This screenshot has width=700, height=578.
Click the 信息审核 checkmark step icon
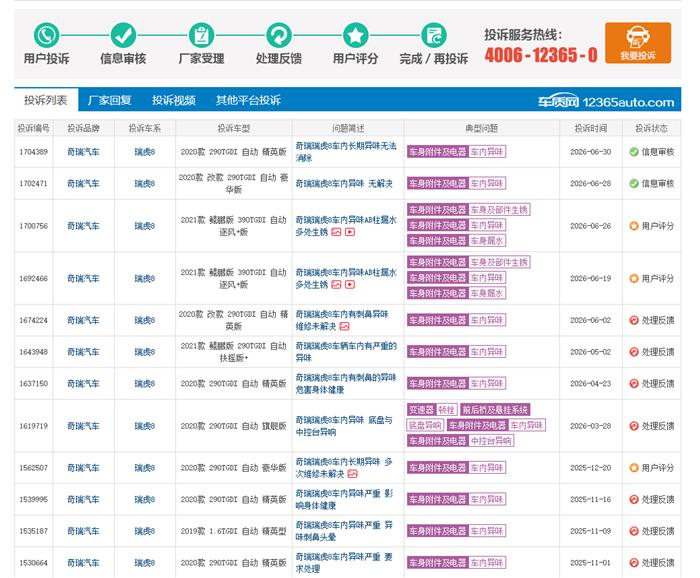pos(123,35)
